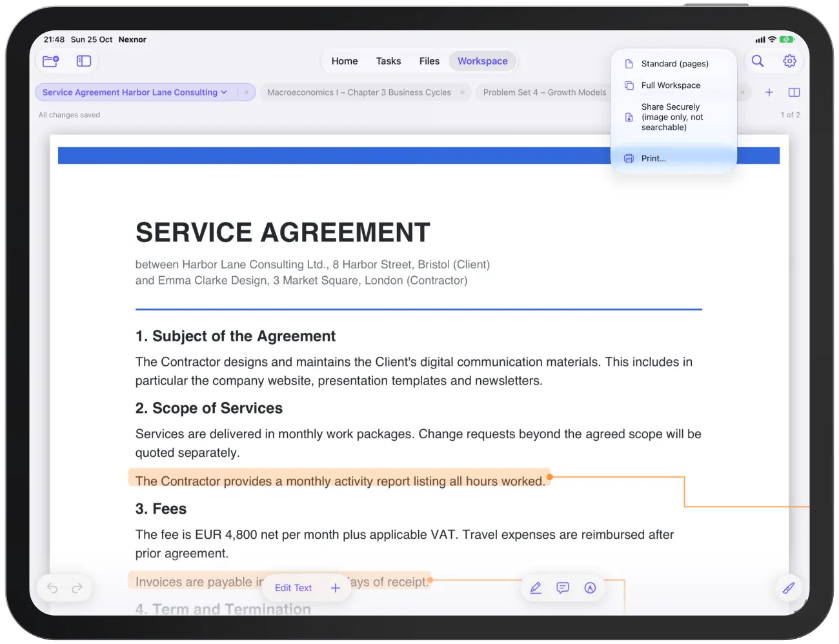
Task: Add a new document tab with plus icon
Action: (769, 92)
